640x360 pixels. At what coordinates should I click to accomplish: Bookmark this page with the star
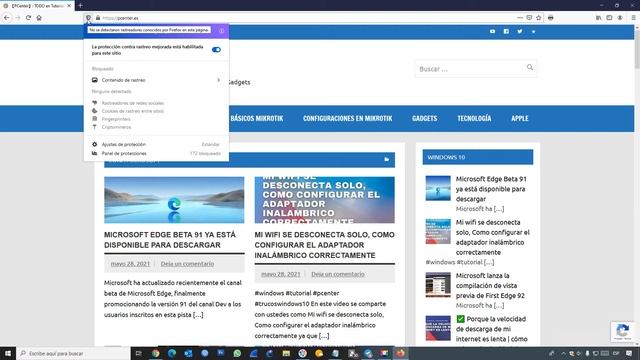(x=538, y=18)
